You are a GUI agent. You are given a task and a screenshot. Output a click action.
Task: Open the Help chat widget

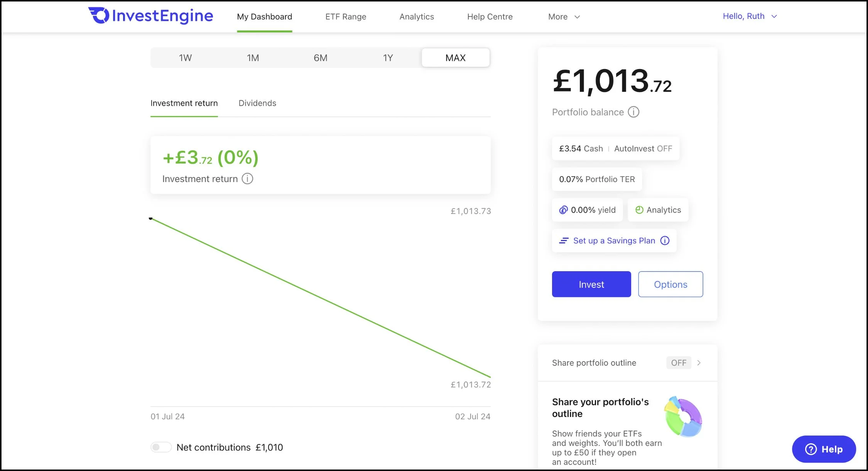pos(824,449)
